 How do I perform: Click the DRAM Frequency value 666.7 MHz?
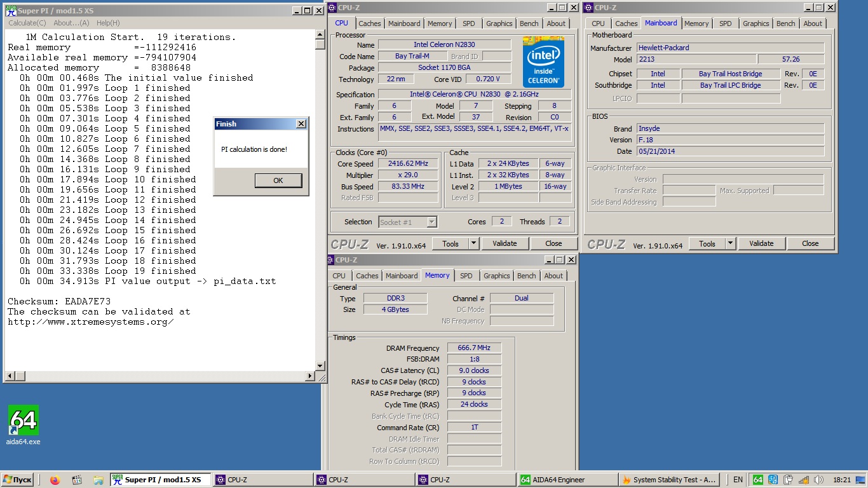474,348
